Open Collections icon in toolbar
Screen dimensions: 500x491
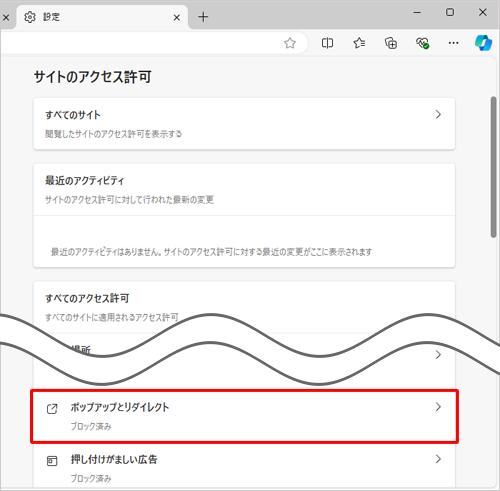pos(391,43)
